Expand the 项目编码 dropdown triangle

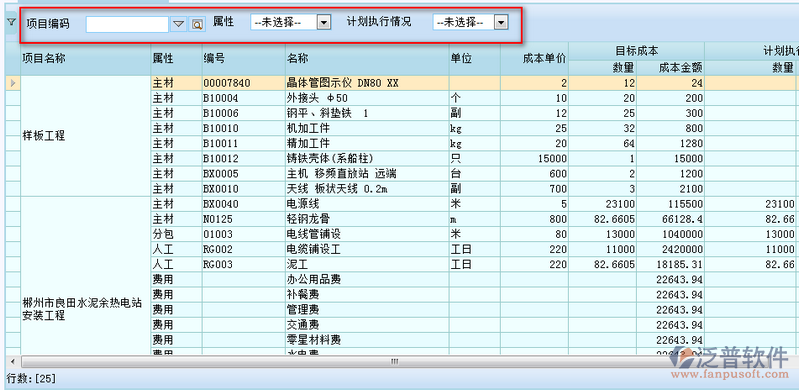click(178, 24)
